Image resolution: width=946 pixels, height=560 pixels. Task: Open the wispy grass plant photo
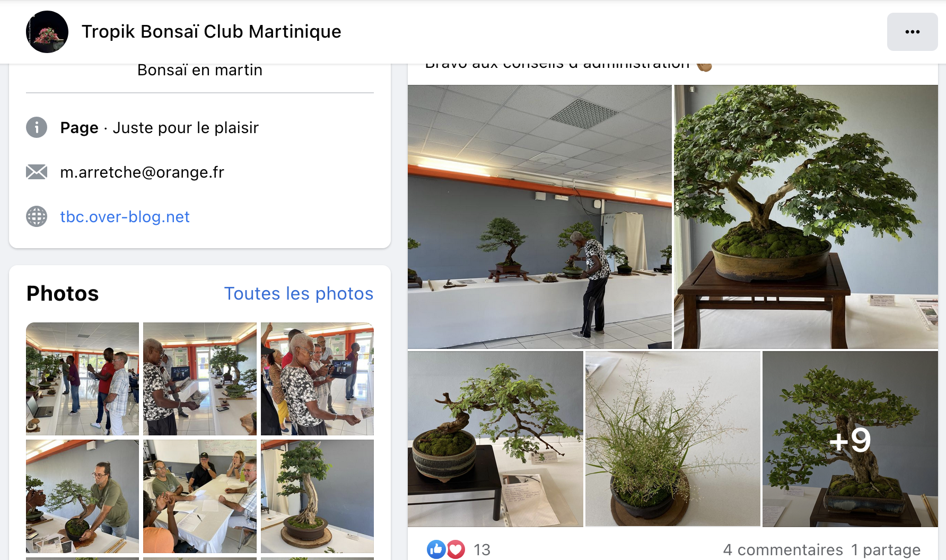[x=673, y=439]
